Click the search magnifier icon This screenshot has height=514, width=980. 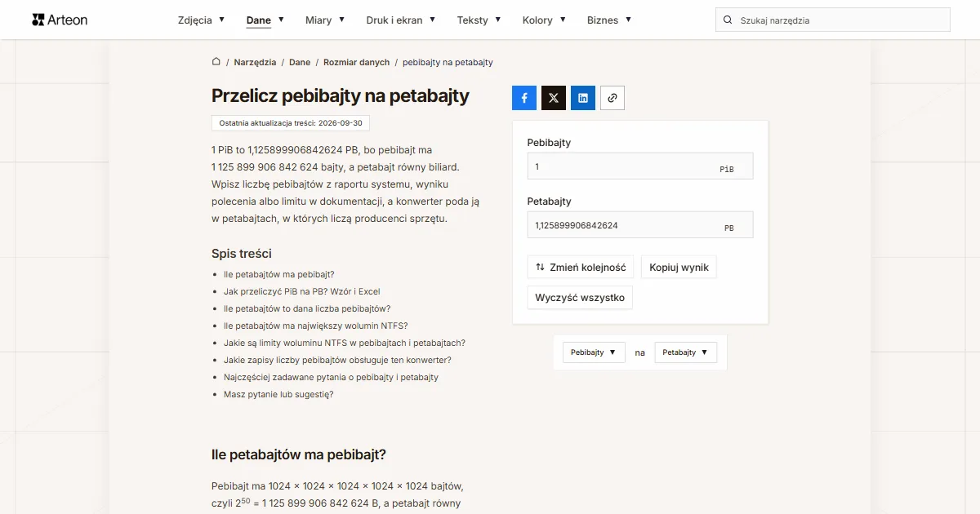point(728,20)
